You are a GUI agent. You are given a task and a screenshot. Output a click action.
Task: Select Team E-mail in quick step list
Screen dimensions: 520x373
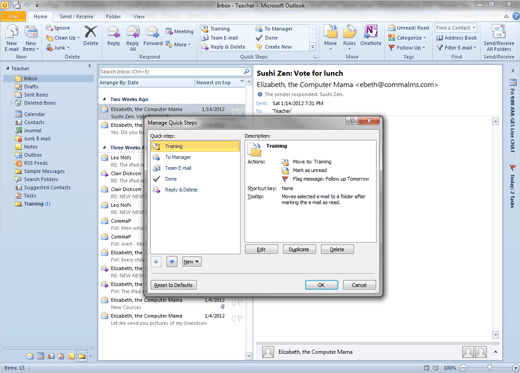pyautogui.click(x=195, y=168)
